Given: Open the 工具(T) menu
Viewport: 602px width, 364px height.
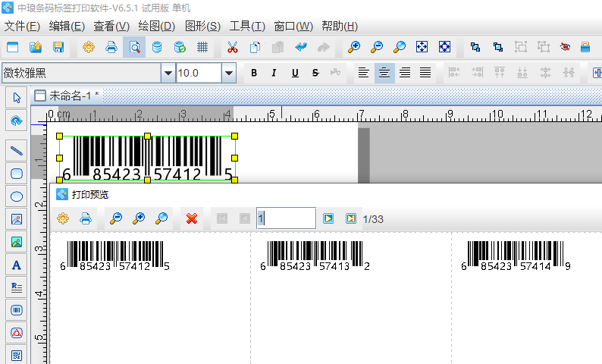Looking at the screenshot, I should 247,26.
